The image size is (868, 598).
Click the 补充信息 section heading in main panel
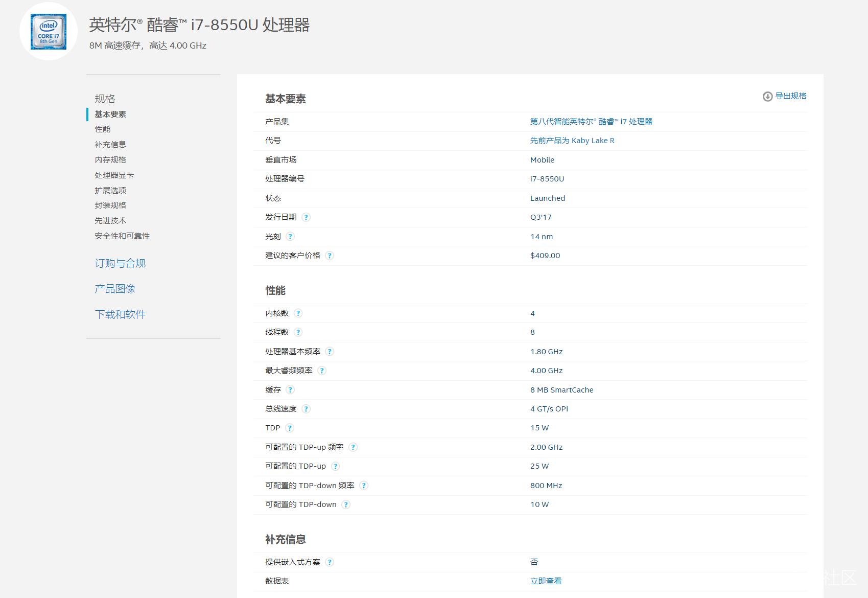pyautogui.click(x=286, y=540)
